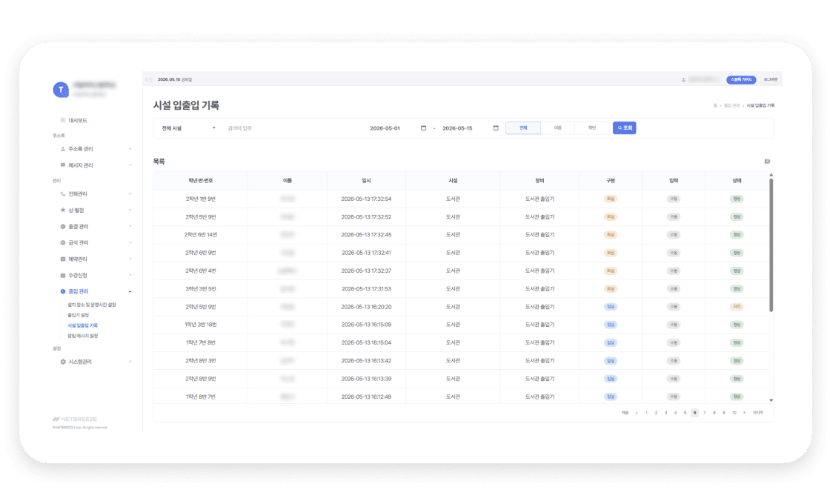Click the 학년·반·번호 column header
The image size is (830, 504).
(x=201, y=181)
